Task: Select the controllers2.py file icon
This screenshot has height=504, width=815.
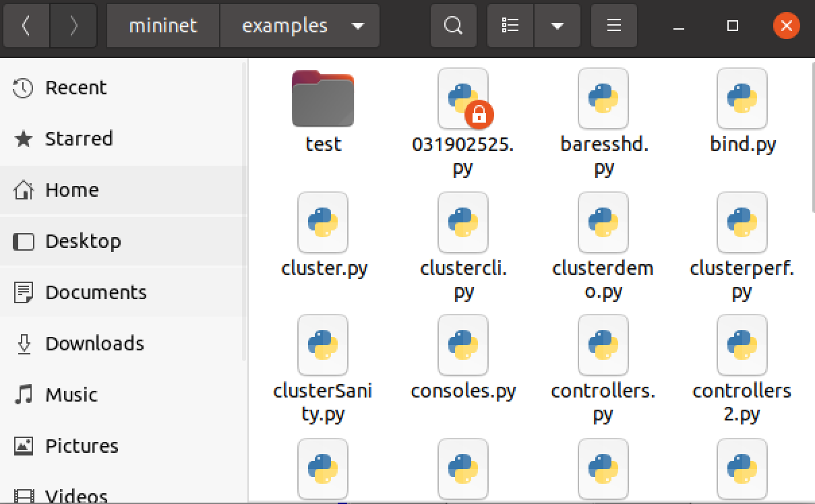Action: [742, 345]
